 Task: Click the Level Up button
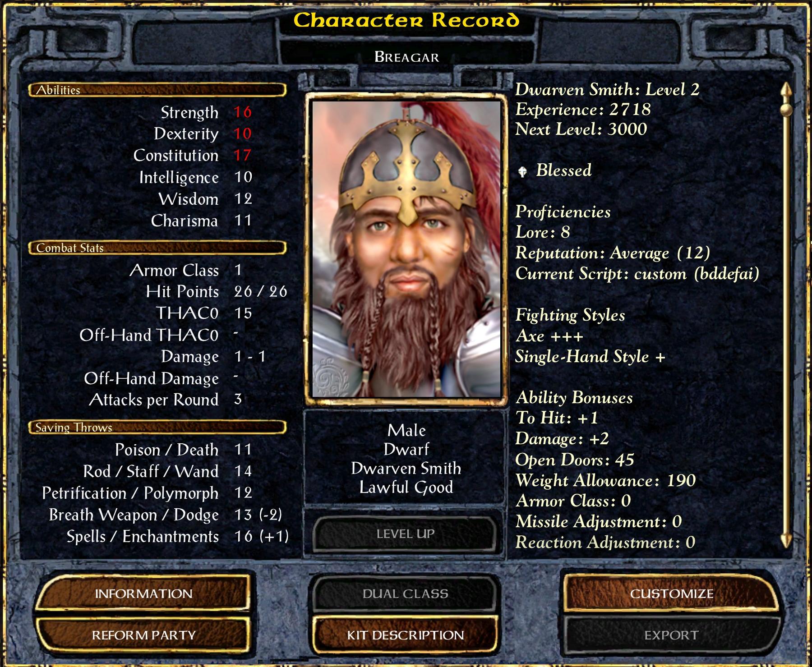pyautogui.click(x=405, y=534)
